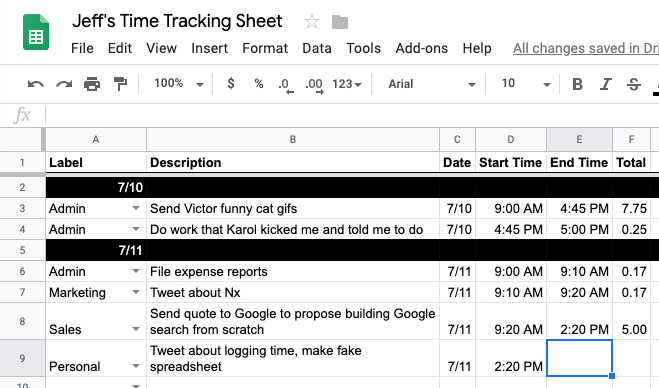This screenshot has width=659, height=388.
Task: Open the Personal label dropdown arrow
Action: pos(136,366)
